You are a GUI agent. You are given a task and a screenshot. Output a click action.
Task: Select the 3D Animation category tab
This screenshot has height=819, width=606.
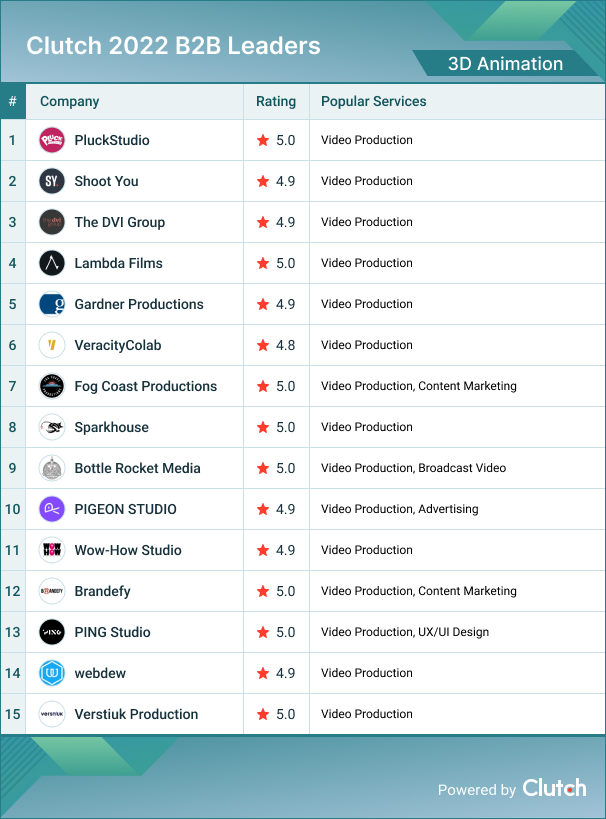tap(505, 64)
